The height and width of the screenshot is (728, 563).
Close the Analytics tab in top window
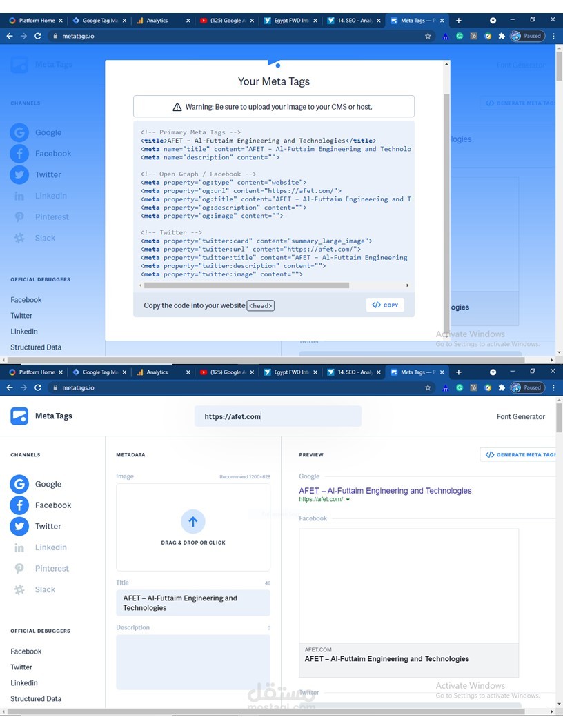click(x=188, y=21)
